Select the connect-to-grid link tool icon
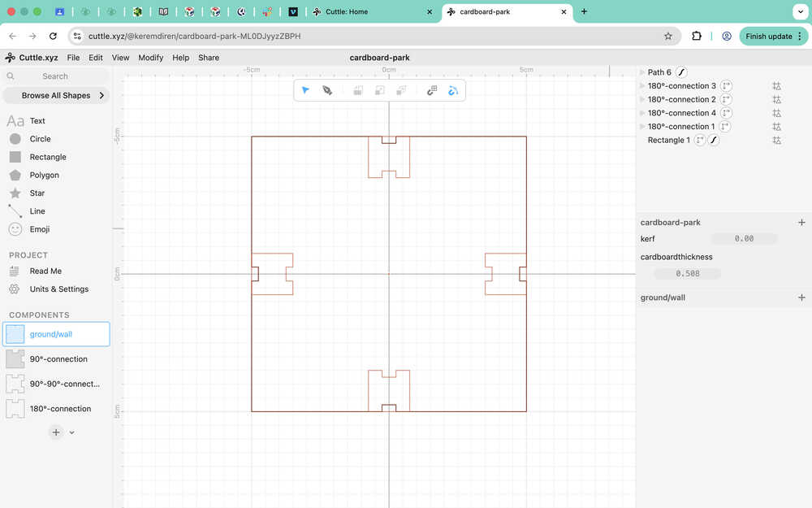This screenshot has height=508, width=812. pos(432,91)
